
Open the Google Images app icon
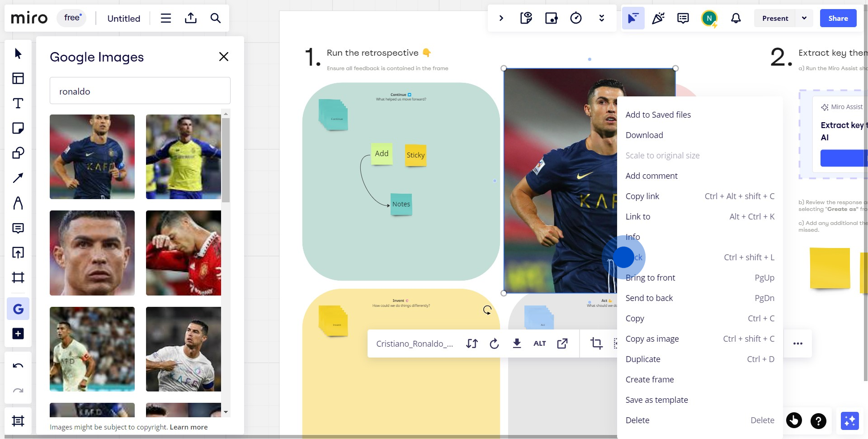point(18,309)
